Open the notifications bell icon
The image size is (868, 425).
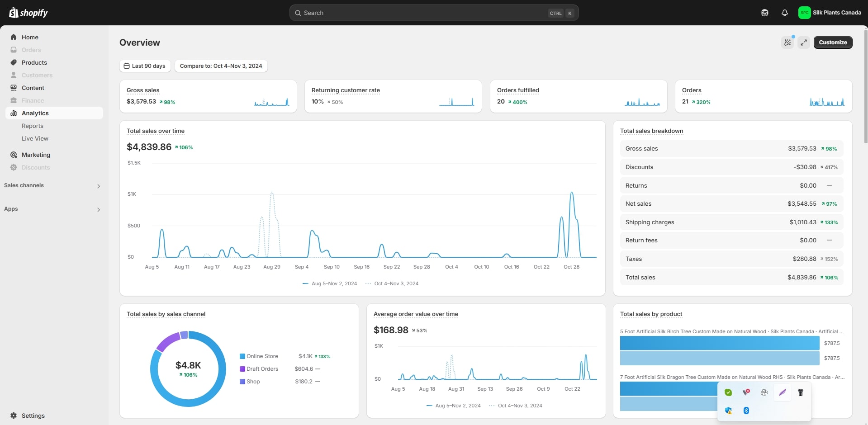click(x=784, y=13)
